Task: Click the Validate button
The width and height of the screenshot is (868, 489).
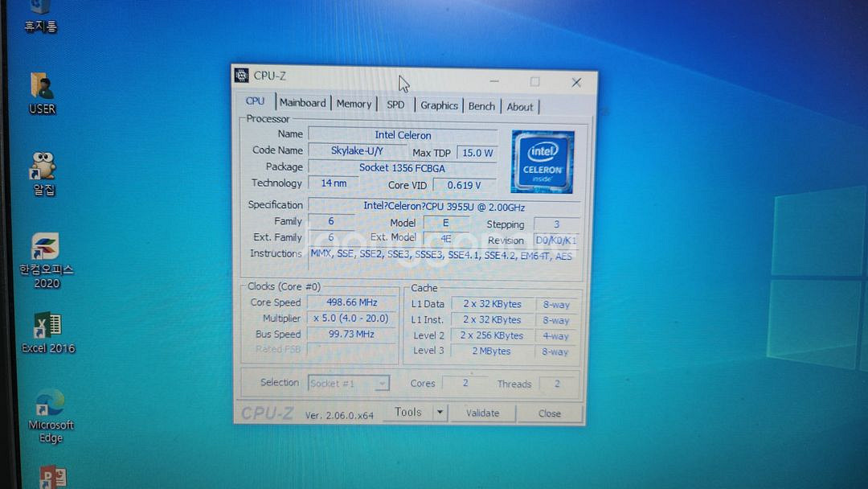Action: 483,413
